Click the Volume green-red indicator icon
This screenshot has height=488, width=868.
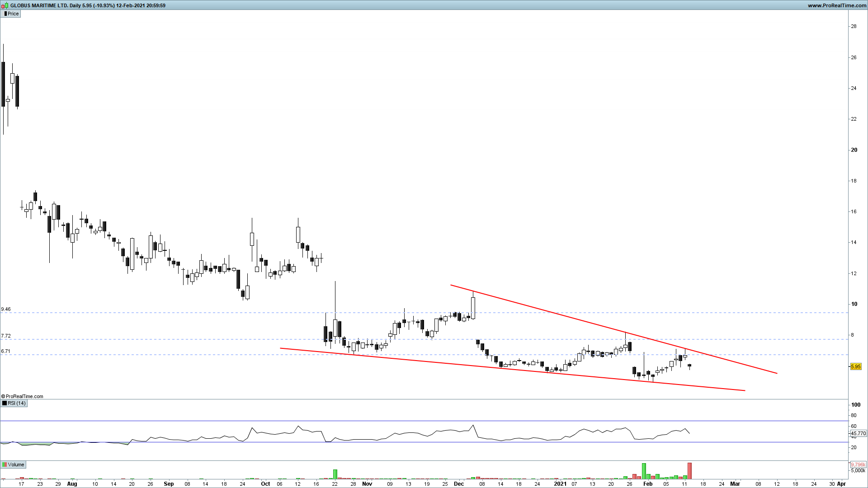5,465
